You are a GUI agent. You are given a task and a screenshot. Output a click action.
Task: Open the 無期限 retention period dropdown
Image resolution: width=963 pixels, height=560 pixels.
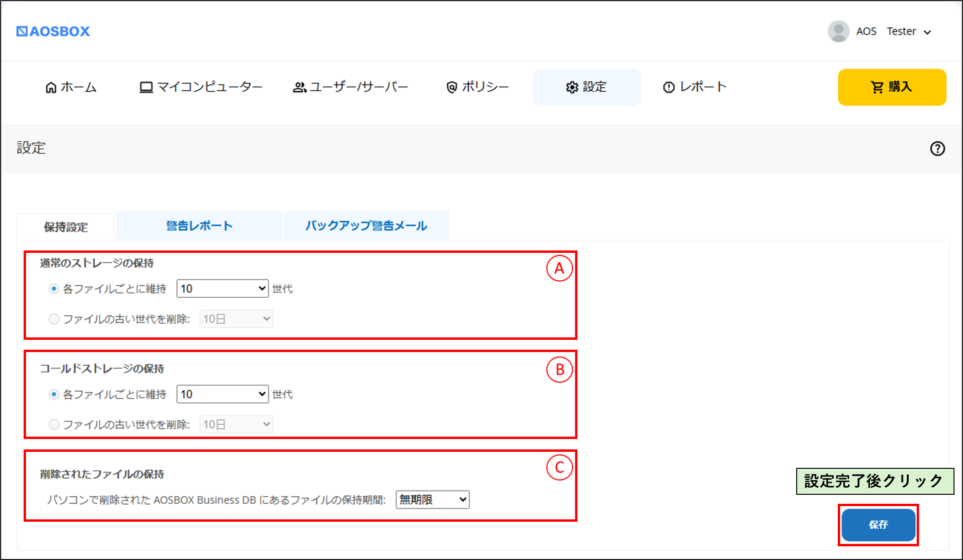(432, 500)
